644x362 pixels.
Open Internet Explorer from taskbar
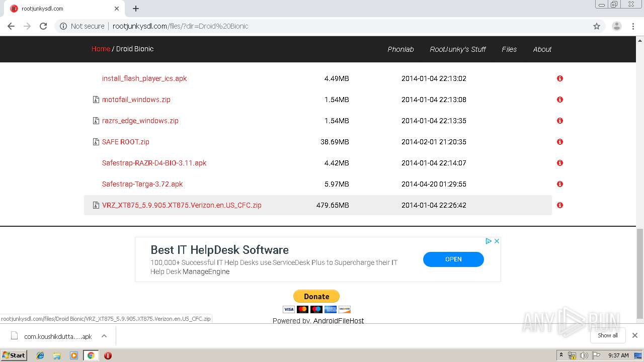tap(40, 355)
